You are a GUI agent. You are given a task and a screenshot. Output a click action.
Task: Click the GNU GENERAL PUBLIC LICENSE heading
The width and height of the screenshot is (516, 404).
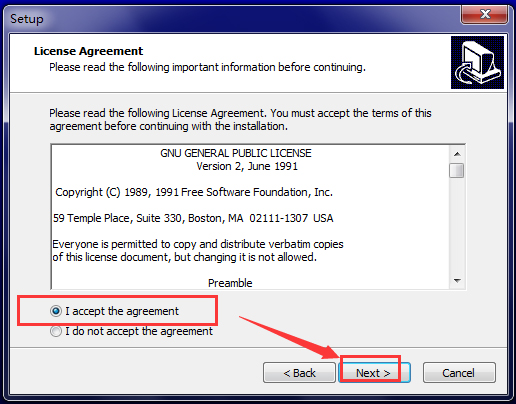point(236,153)
